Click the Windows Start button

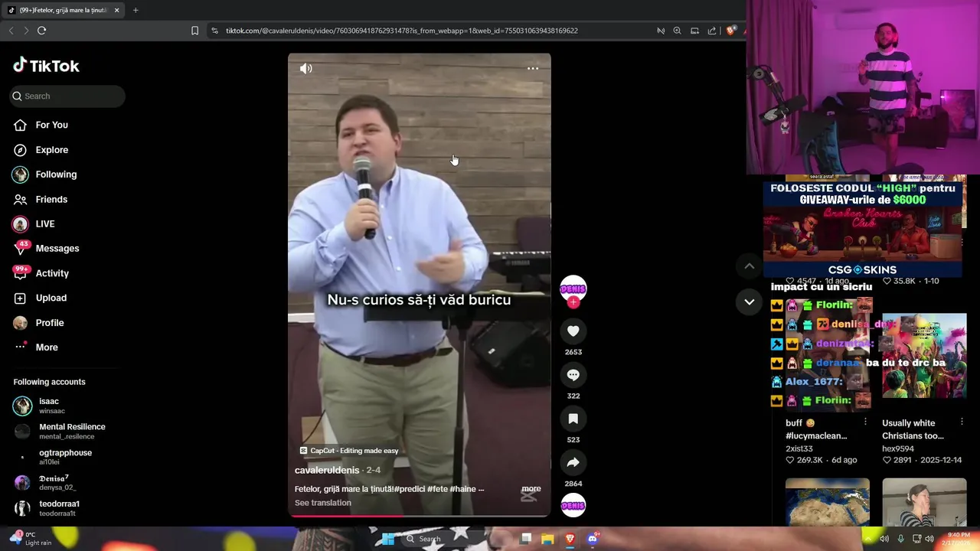point(388,539)
